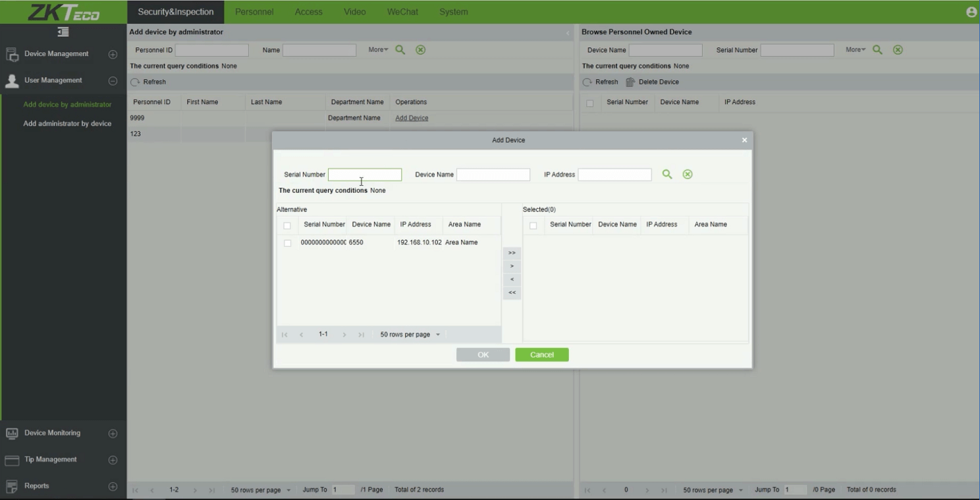
Task: Click the Add Device link for personnel 9999
Action: [412, 118]
